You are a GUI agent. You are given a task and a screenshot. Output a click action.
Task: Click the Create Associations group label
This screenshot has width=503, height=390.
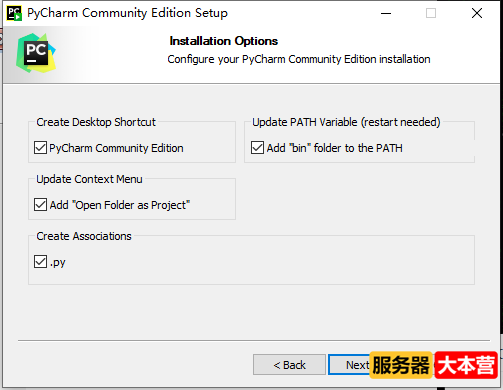(x=84, y=236)
